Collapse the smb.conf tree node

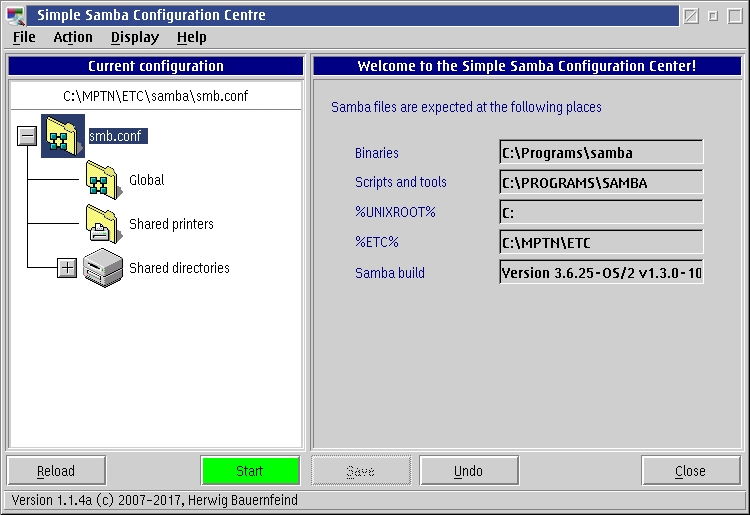(27, 136)
